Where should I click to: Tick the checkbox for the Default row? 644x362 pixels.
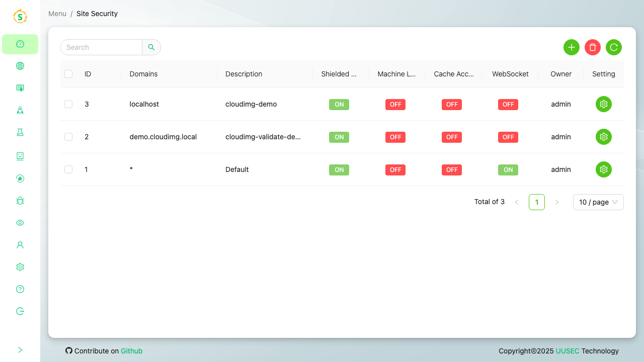[x=68, y=169]
